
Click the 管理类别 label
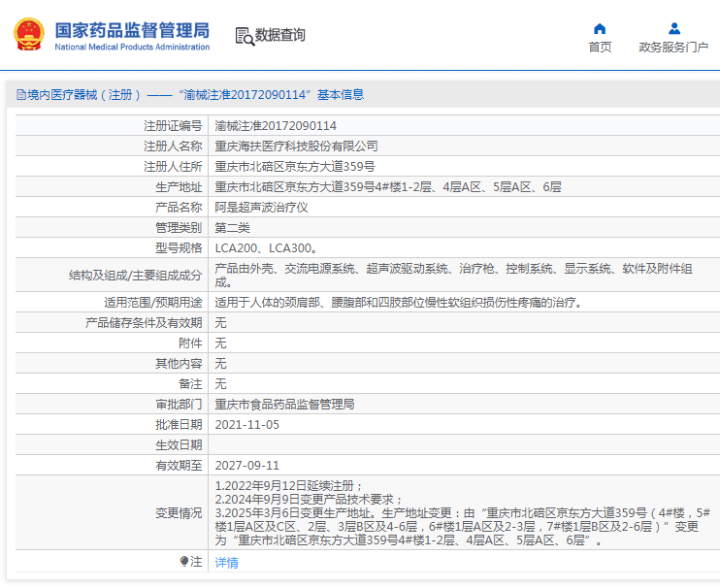pyautogui.click(x=179, y=228)
